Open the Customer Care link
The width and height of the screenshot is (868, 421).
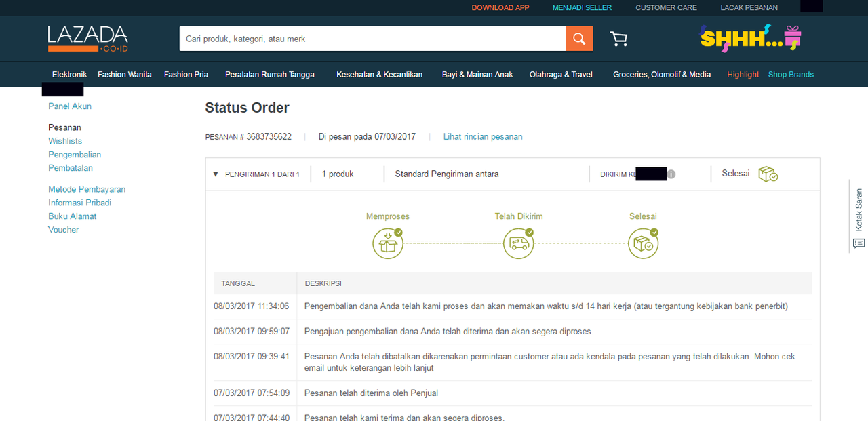(666, 8)
